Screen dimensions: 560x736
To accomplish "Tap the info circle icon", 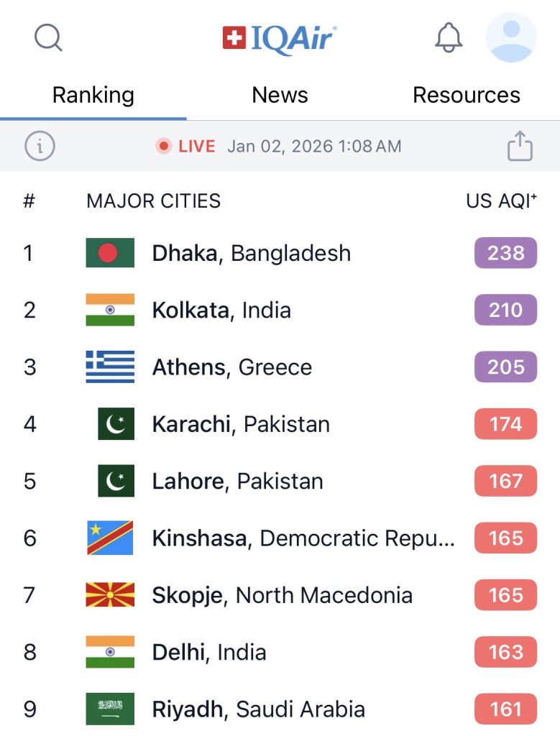I will [x=40, y=147].
